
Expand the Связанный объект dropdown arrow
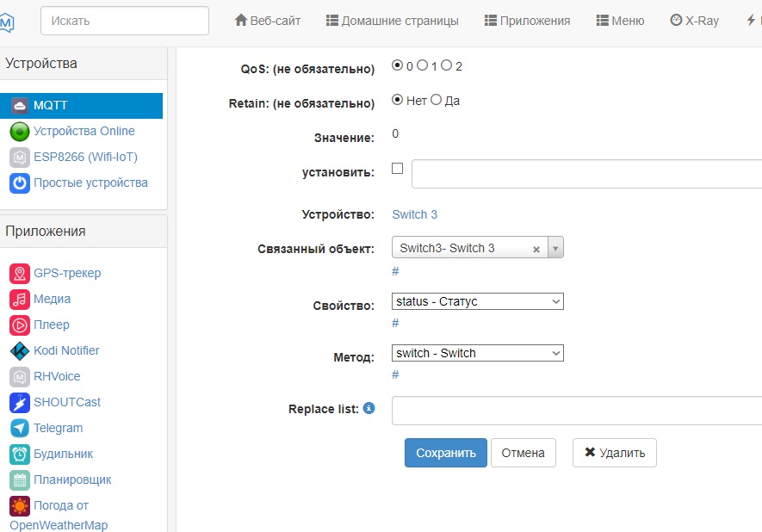pos(555,248)
